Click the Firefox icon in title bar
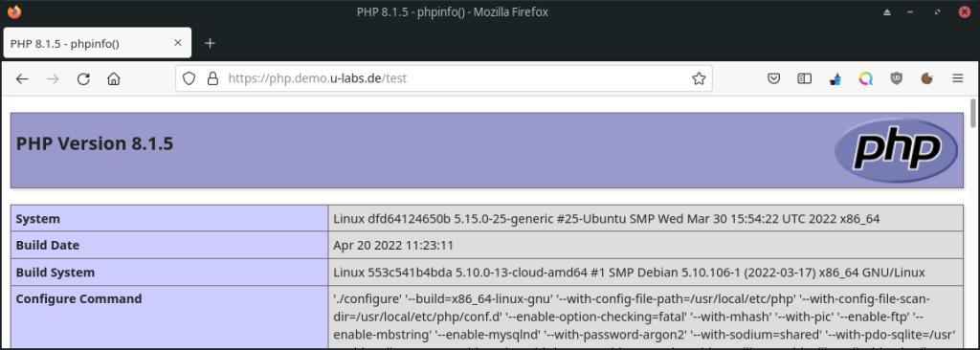This screenshot has height=350, width=980. pos(13,11)
